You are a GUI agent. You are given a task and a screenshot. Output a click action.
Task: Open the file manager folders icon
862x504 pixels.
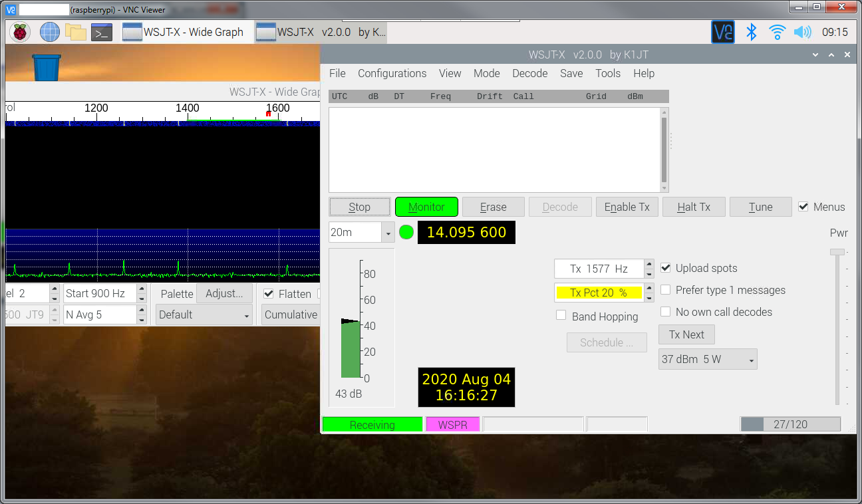[76, 32]
